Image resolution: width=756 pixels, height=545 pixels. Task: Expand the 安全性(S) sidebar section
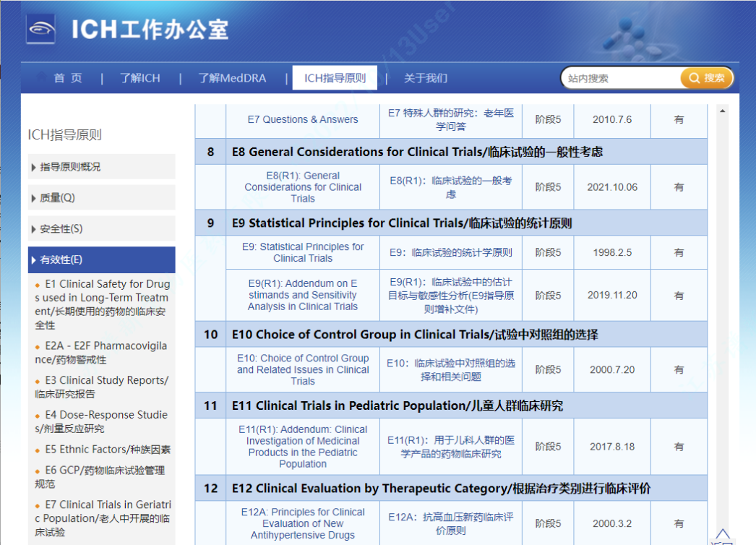102,228
